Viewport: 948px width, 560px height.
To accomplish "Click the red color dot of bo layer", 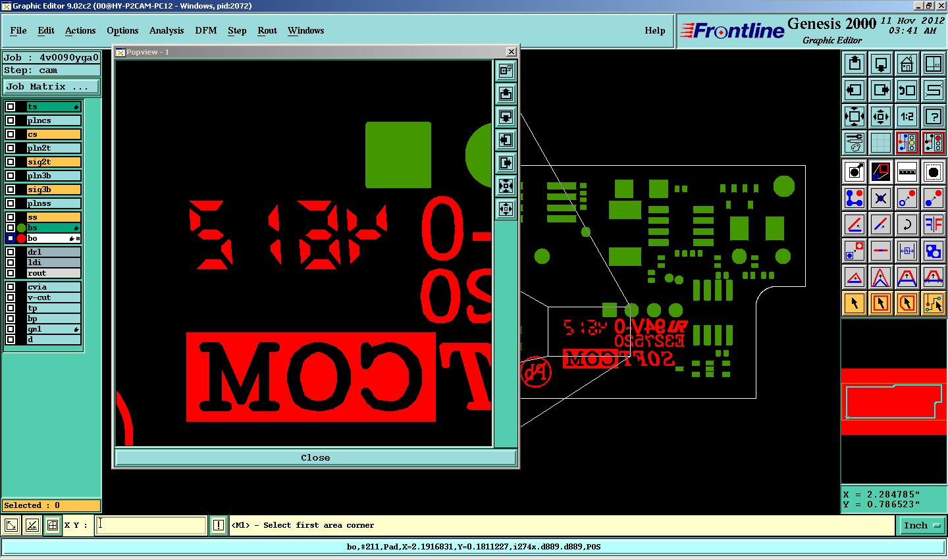I will [21, 238].
